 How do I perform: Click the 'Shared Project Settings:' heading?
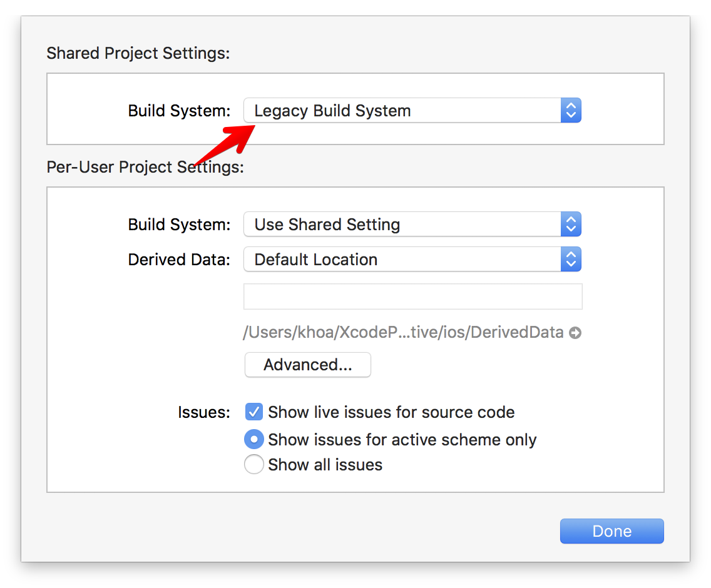138,53
